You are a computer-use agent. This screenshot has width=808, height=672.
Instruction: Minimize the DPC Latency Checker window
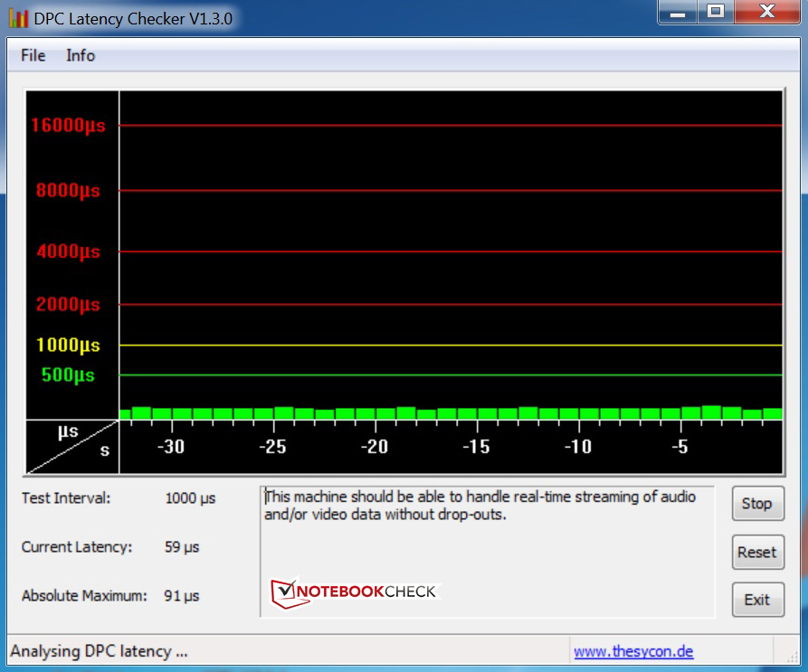678,12
